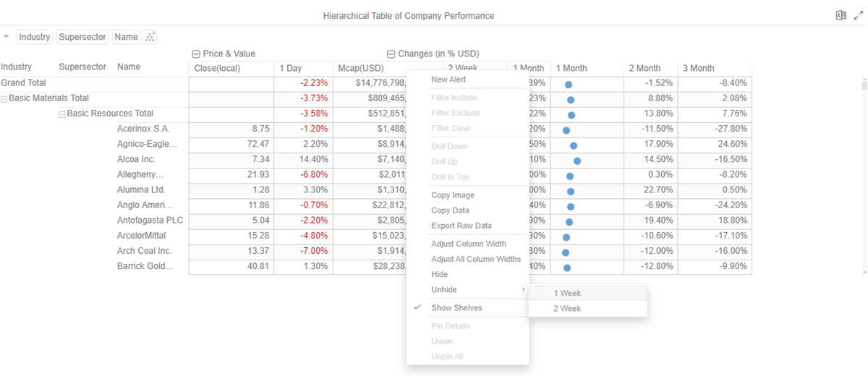The image size is (868, 376).
Task: Collapse the Basic Materials Total row
Action: click(x=4, y=99)
